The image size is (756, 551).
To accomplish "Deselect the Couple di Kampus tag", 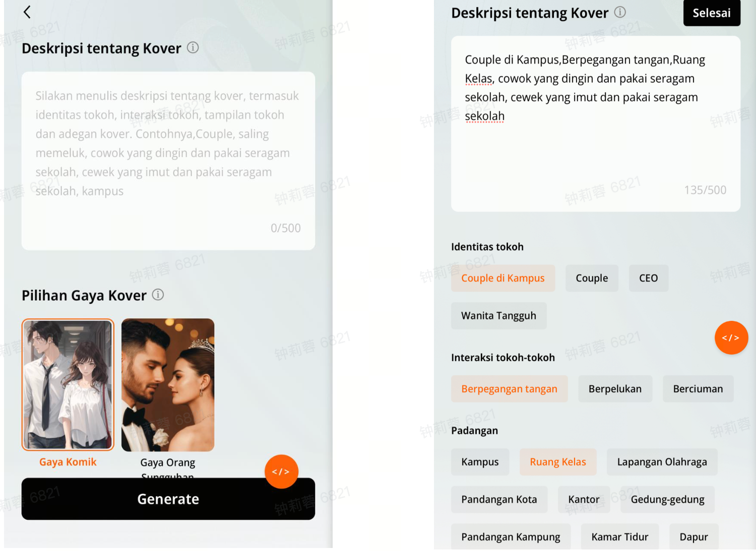I will point(502,278).
